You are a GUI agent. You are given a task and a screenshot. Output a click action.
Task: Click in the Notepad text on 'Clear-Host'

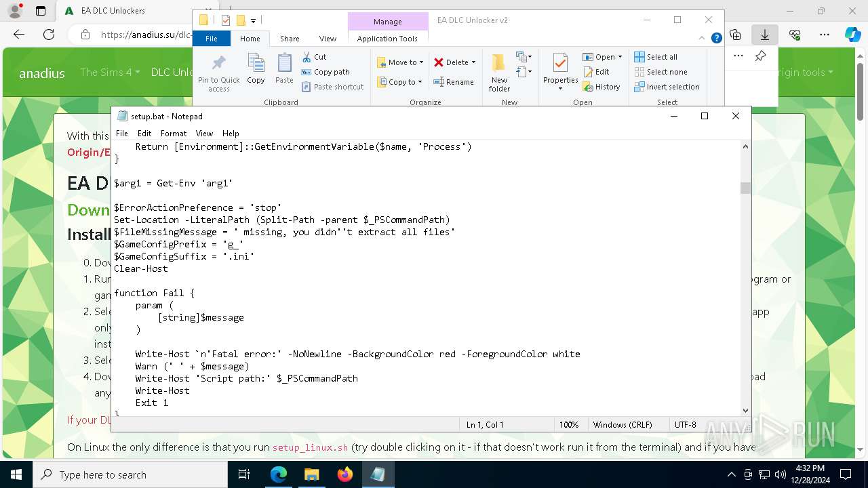[x=141, y=268]
